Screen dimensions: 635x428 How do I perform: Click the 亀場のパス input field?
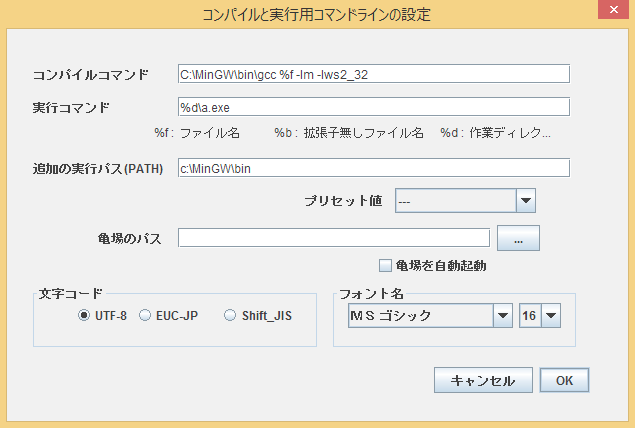click(333, 237)
